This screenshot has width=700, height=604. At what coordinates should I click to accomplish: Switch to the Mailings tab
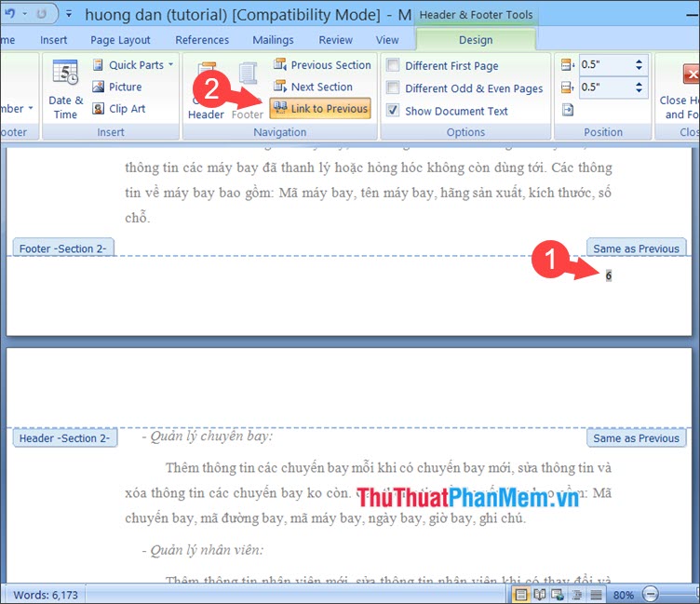click(272, 40)
